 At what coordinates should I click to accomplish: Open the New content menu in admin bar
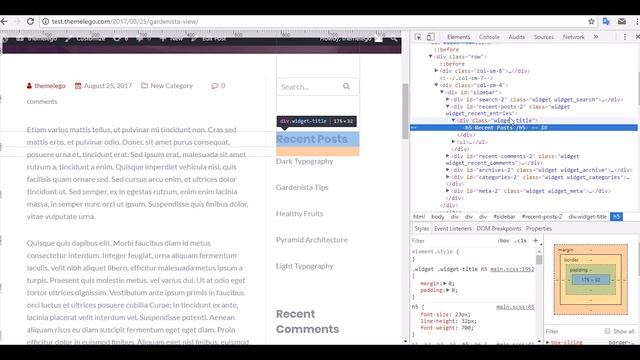[x=171, y=39]
